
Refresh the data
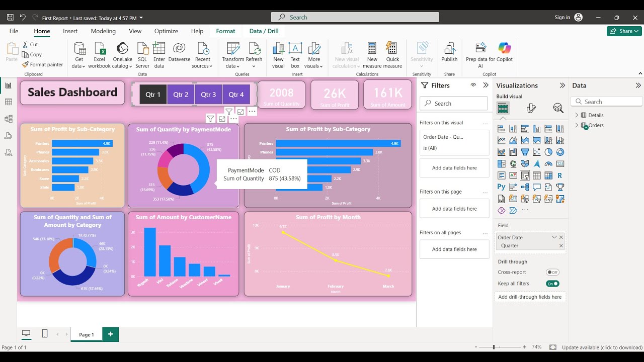[254, 55]
